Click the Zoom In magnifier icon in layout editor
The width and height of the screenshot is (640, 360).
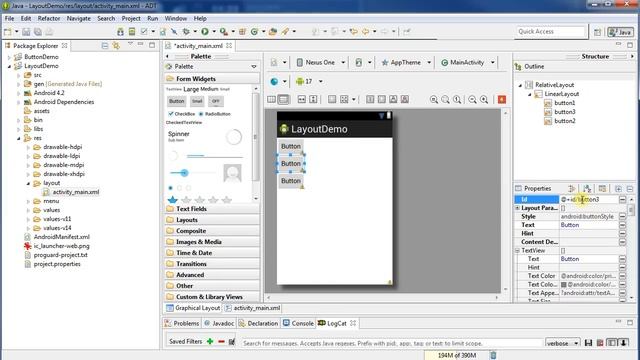484,100
